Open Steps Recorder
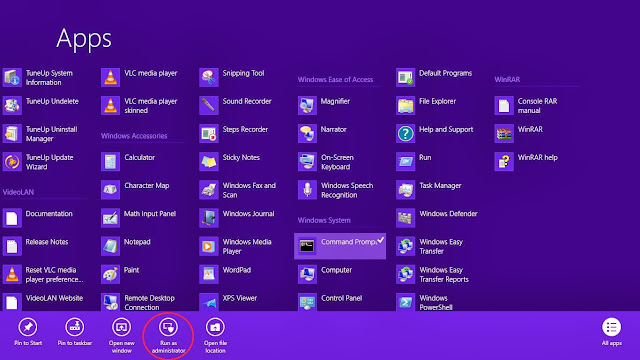This screenshot has height=360, width=640. pos(234,134)
